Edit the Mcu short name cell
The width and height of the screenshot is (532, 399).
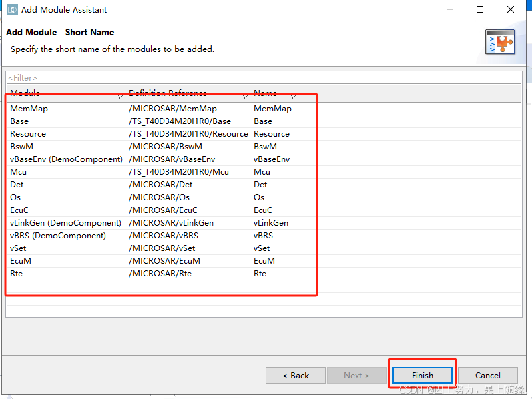point(274,172)
